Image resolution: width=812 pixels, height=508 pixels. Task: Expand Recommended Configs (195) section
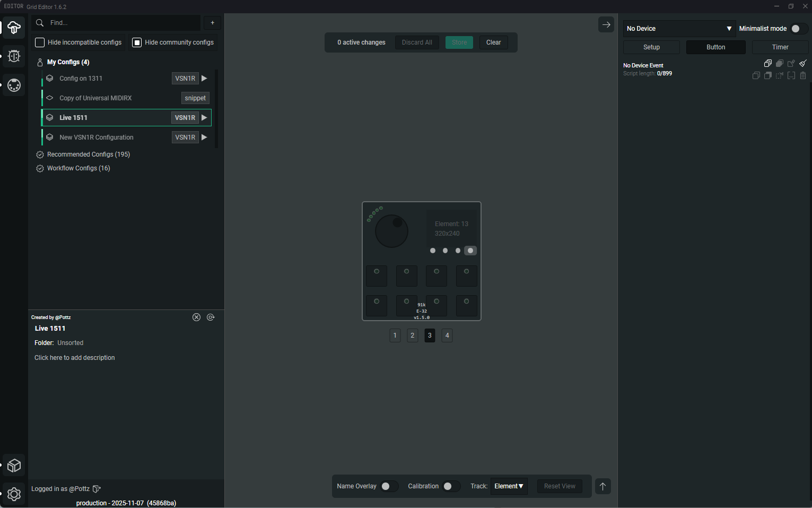pos(88,154)
